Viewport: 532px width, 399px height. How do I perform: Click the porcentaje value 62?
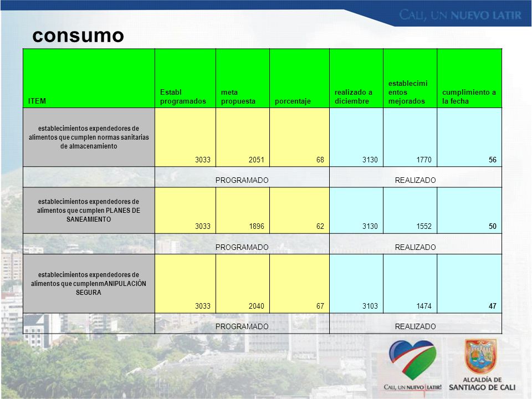coord(320,226)
